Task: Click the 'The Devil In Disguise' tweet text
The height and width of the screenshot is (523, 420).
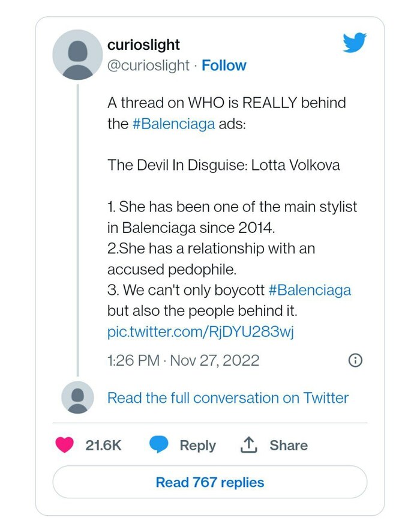Action: 223,165
